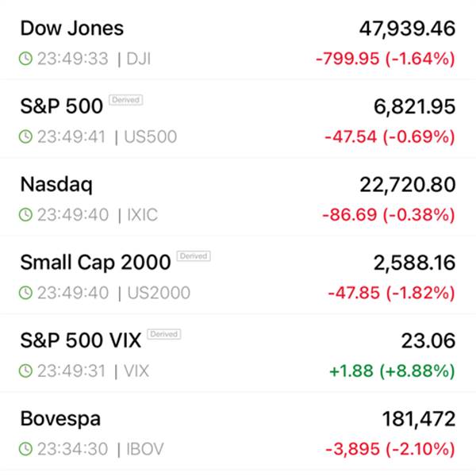Click the Dow Jones price 47,939.46
The height and width of the screenshot is (476, 476).
click(407, 29)
